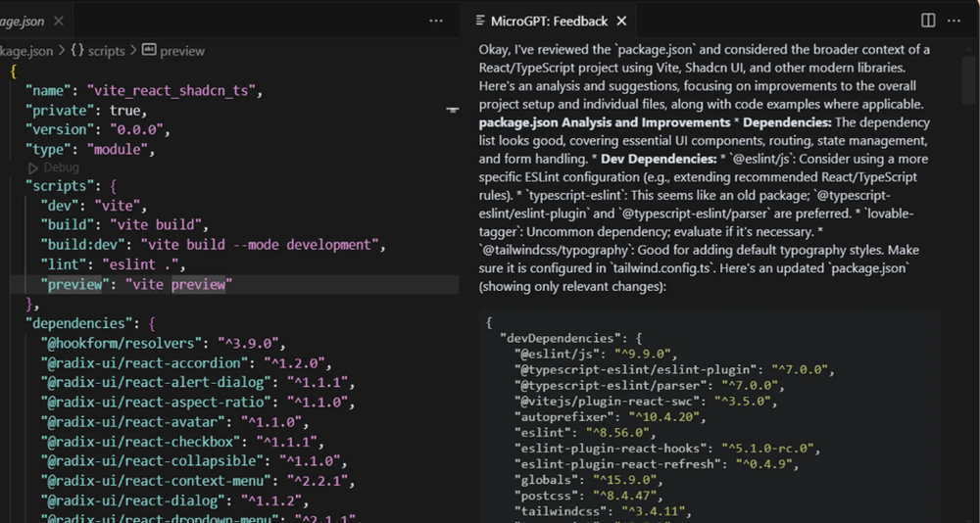The image size is (980, 523).
Task: Click the "dev" script key
Action: 60,206
